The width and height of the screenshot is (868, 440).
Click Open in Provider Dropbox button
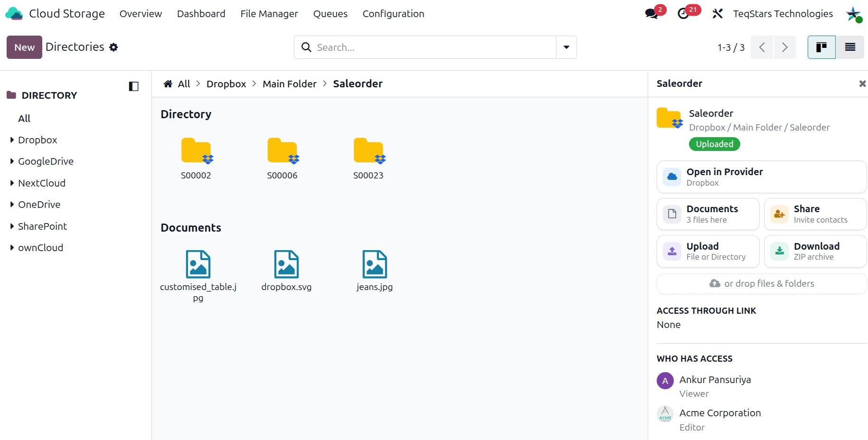[762, 177]
